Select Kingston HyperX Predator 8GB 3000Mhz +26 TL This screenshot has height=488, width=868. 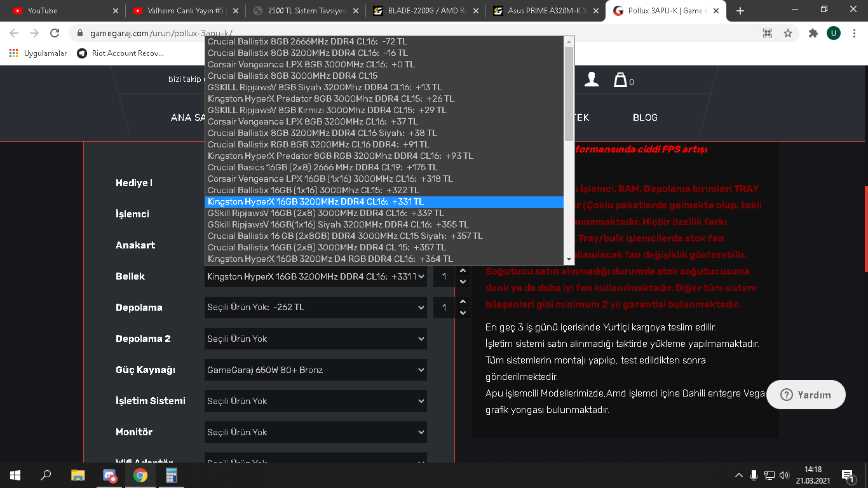pyautogui.click(x=384, y=98)
